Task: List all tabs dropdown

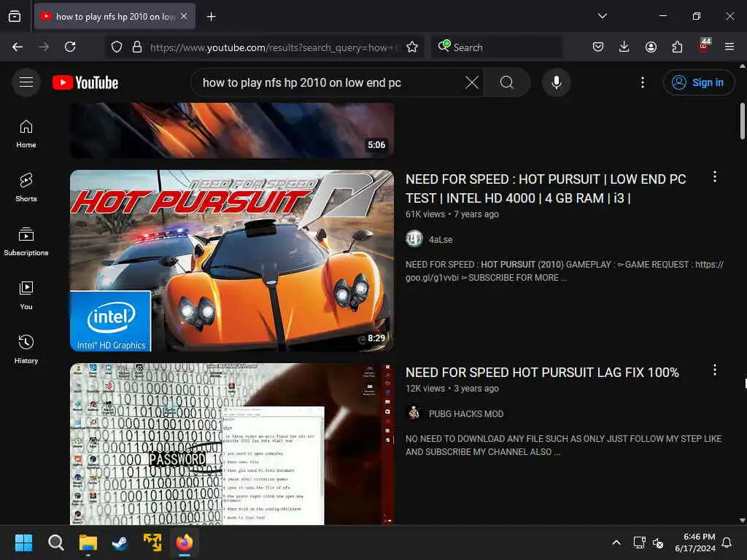Action: tap(602, 16)
